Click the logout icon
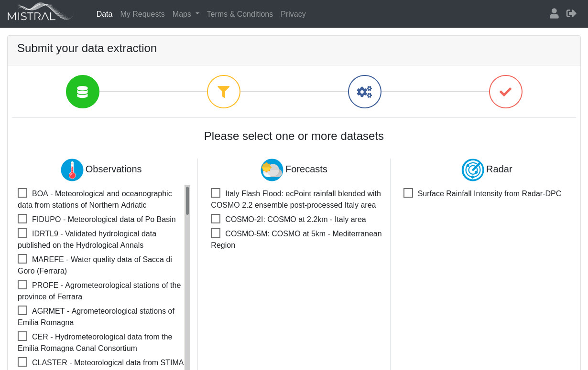This screenshot has height=370, width=588. point(571,13)
